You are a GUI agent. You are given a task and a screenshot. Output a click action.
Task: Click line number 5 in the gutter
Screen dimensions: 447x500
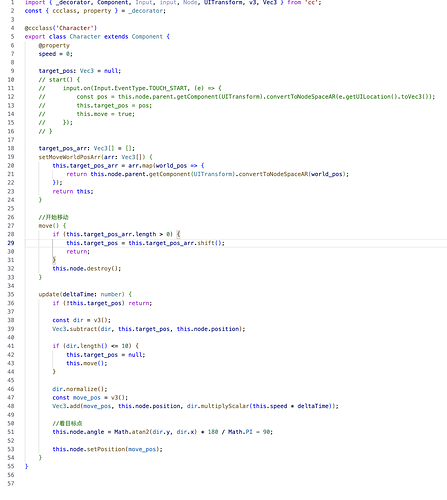[x=12, y=37]
